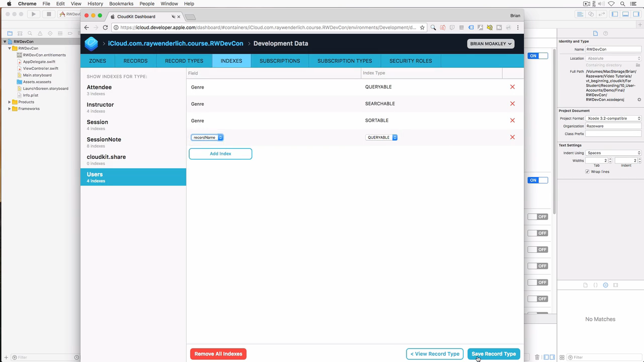Open the Chrome three-dot menu

pos(518,28)
